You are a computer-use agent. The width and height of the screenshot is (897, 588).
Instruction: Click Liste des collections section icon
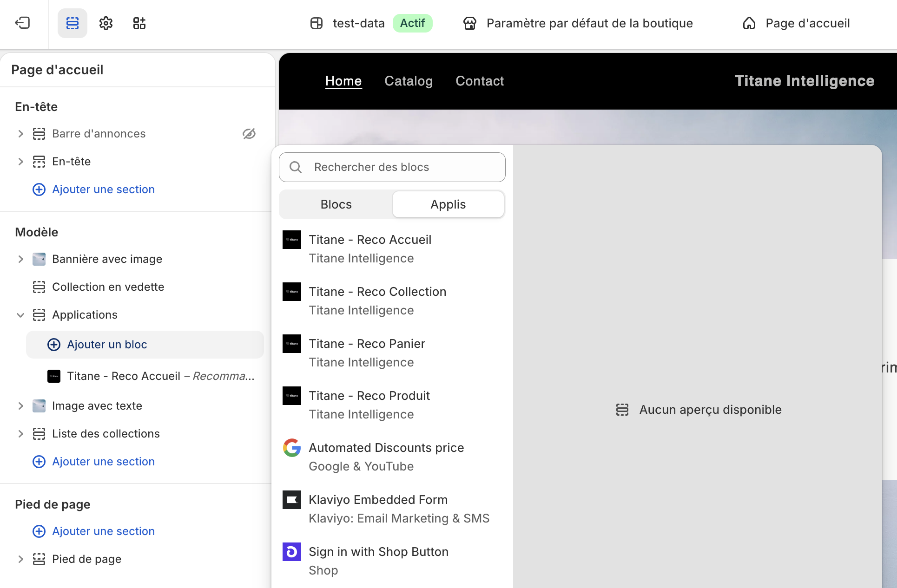pyautogui.click(x=39, y=434)
